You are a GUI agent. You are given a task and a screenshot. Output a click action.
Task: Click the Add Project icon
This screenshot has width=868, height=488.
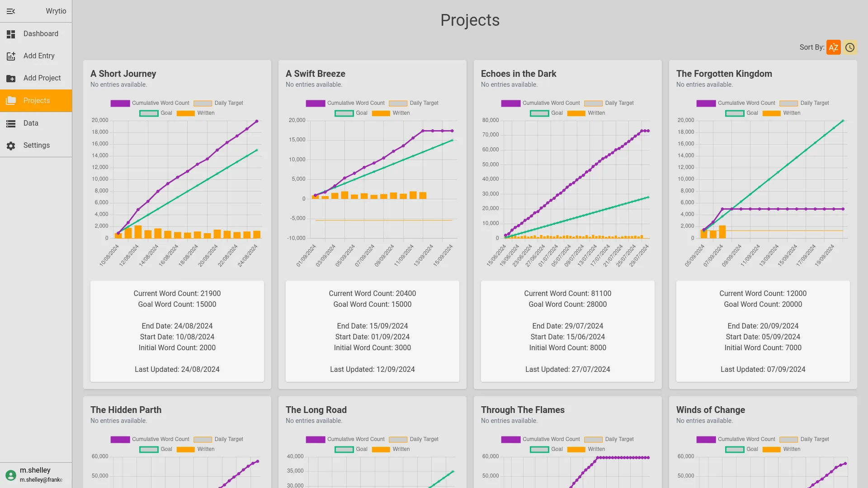pos(11,78)
